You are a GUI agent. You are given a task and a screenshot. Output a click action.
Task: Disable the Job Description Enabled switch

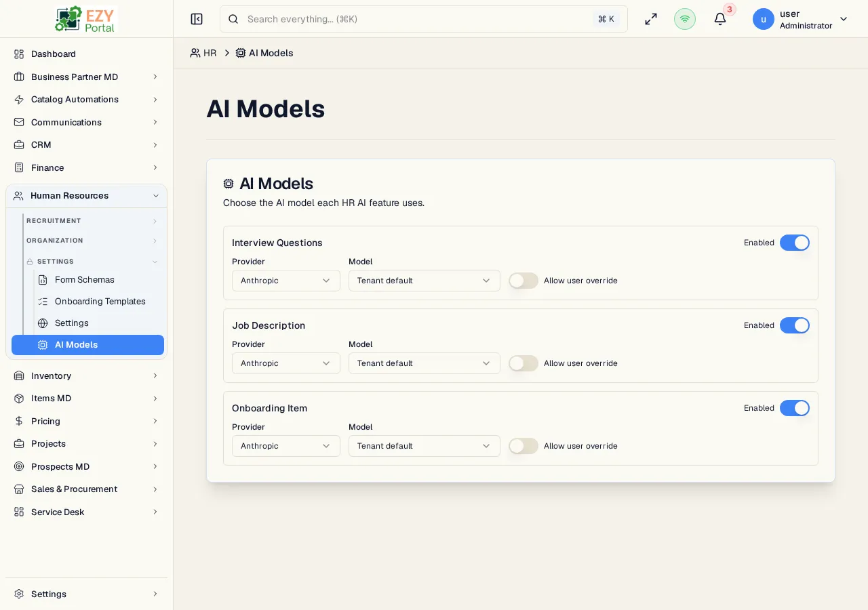click(x=795, y=325)
